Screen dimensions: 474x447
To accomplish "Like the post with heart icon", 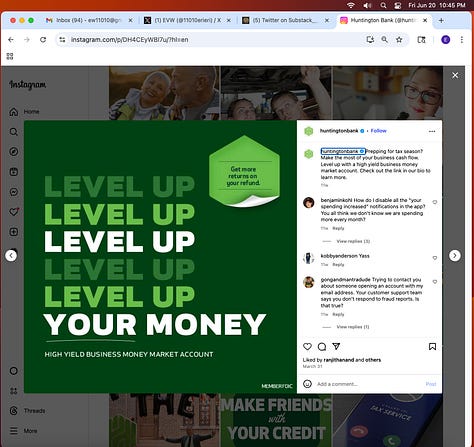I will [x=307, y=347].
